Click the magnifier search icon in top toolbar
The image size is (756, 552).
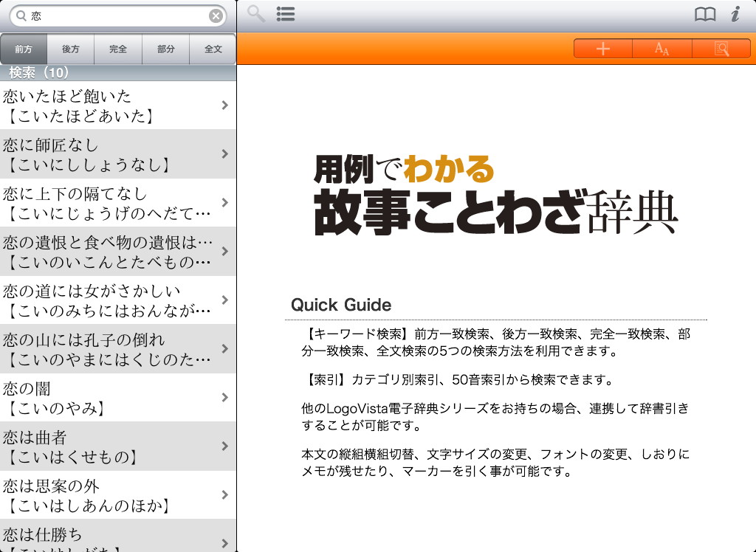[256, 14]
